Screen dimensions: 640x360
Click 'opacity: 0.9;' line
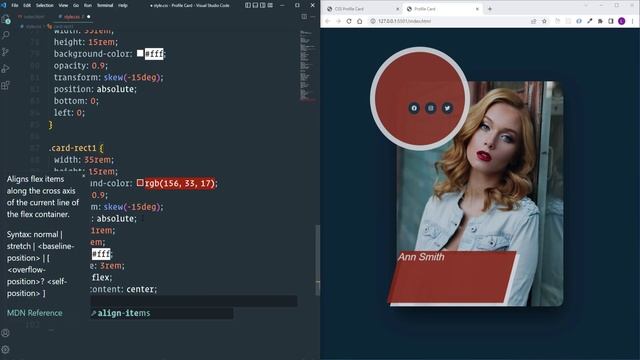pyautogui.click(x=80, y=65)
